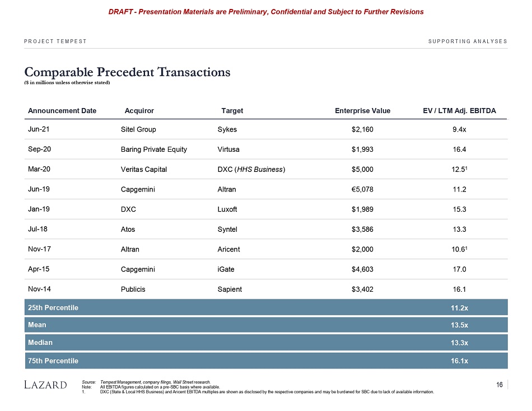Click the page number 16

[499, 384]
